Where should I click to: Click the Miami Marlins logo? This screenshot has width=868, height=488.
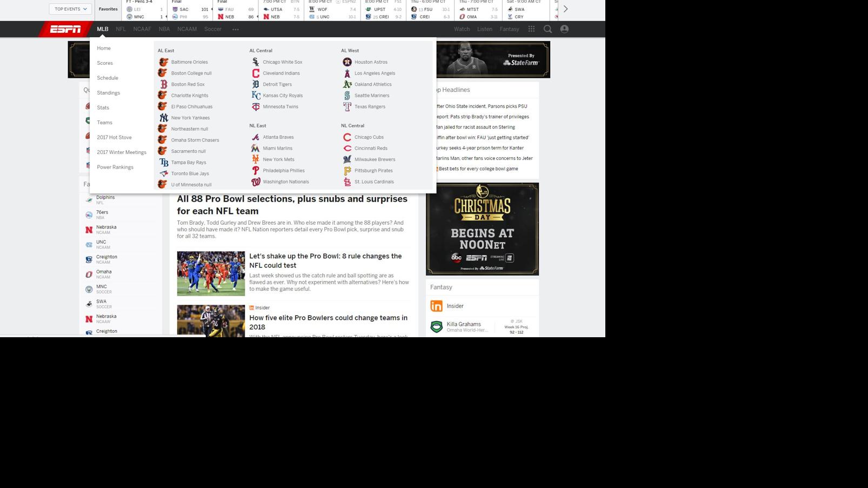point(255,148)
